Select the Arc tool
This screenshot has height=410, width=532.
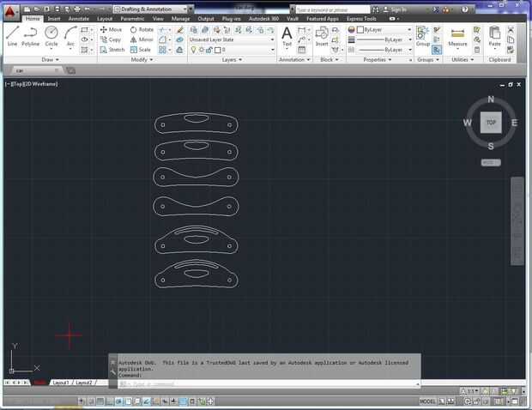click(70, 36)
